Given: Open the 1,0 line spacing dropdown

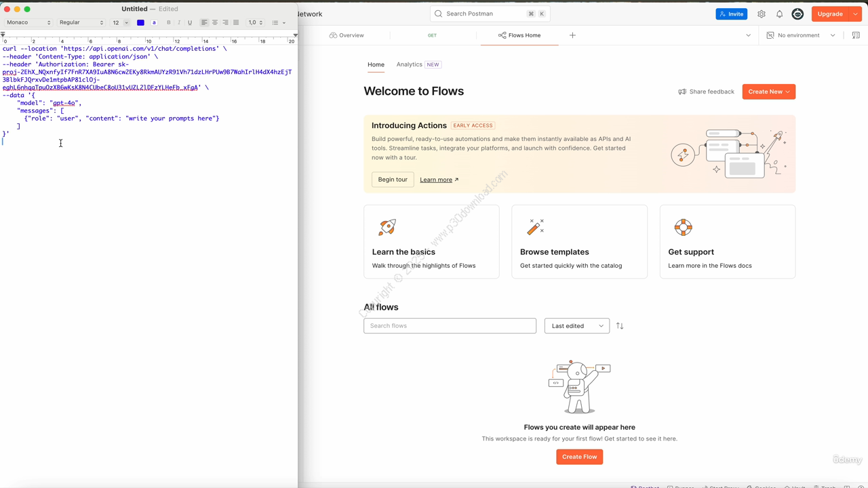Looking at the screenshot, I should point(255,22).
